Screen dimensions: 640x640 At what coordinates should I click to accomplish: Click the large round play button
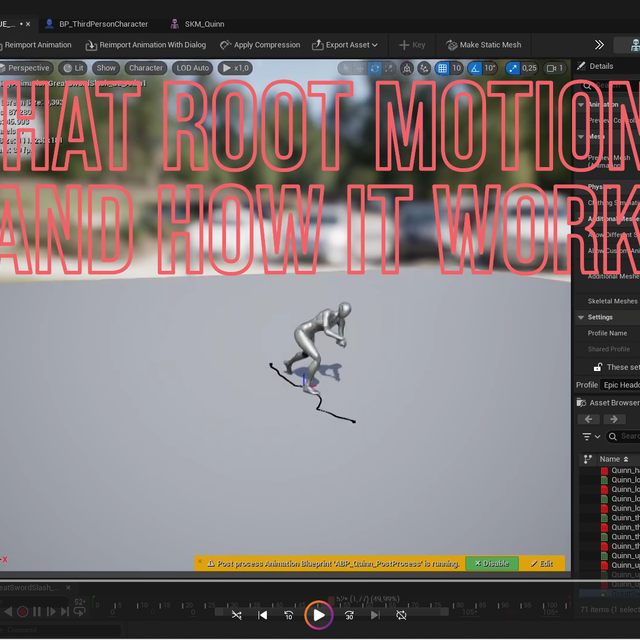tap(319, 615)
